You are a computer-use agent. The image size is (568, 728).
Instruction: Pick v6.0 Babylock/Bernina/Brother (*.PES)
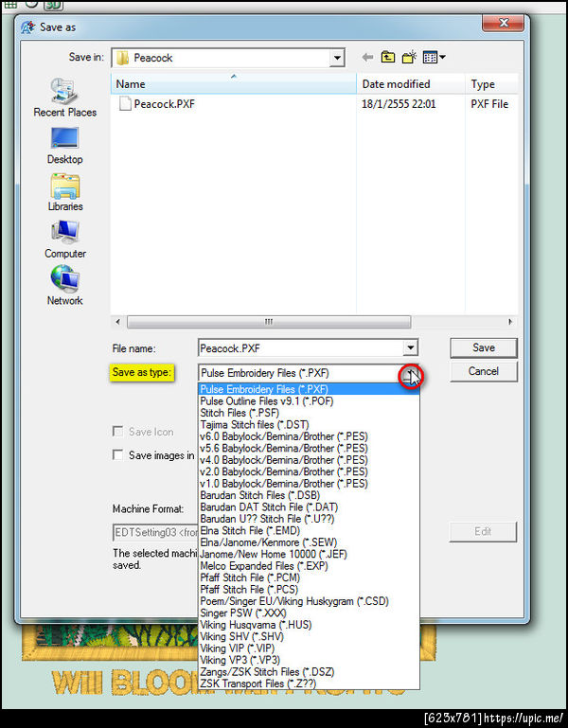(309, 436)
